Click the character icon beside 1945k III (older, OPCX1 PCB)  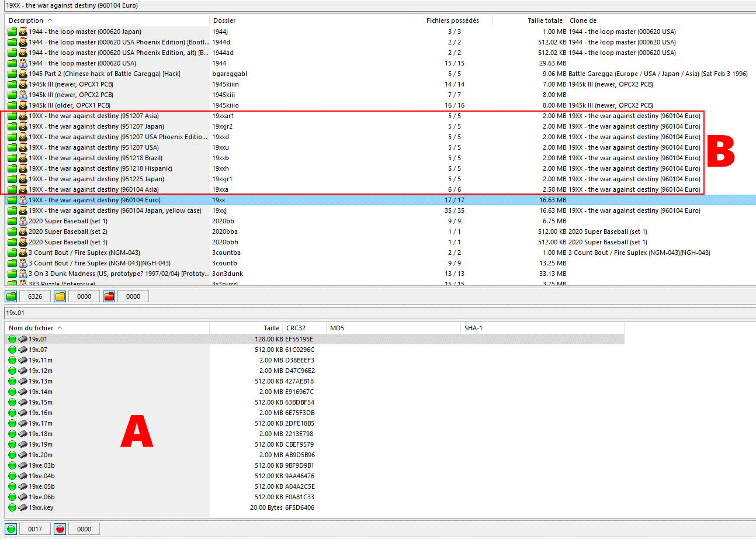coord(23,105)
